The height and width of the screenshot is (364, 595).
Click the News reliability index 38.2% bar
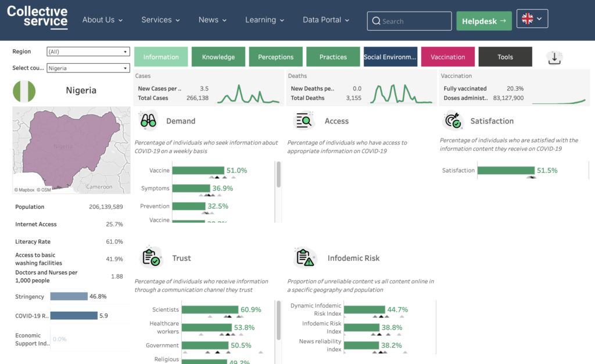pyautogui.click(x=361, y=345)
